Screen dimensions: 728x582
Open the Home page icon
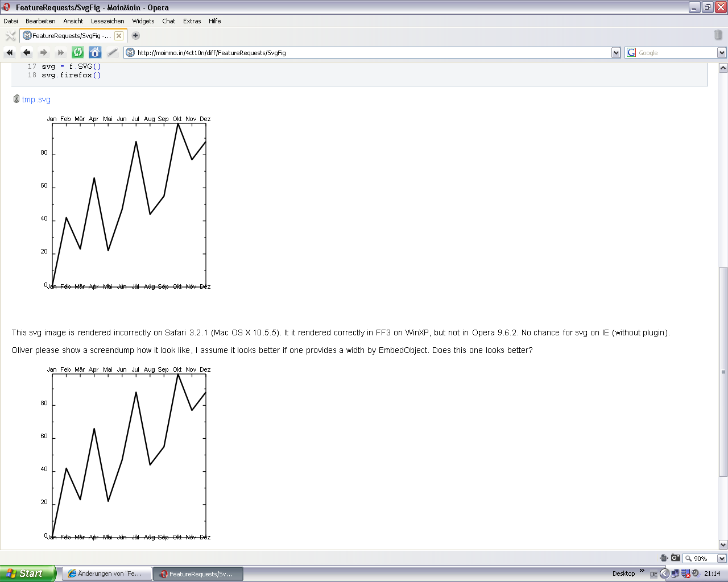pos(95,52)
